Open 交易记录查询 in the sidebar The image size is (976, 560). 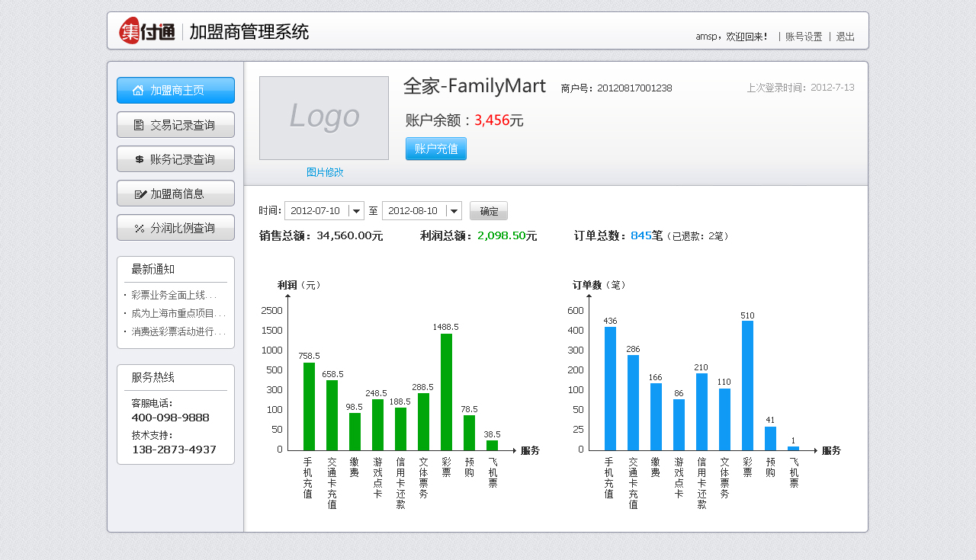tap(175, 124)
